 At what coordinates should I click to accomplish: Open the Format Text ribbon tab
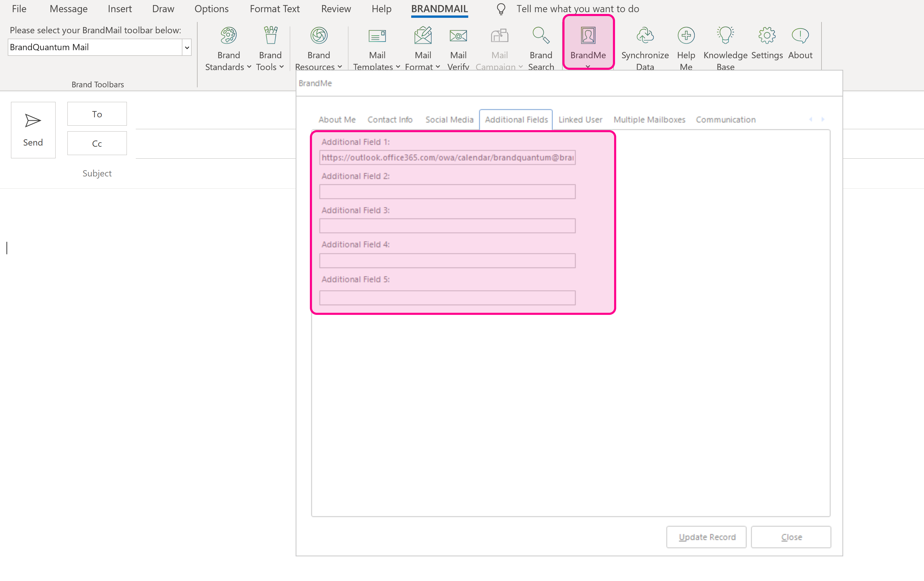(274, 9)
